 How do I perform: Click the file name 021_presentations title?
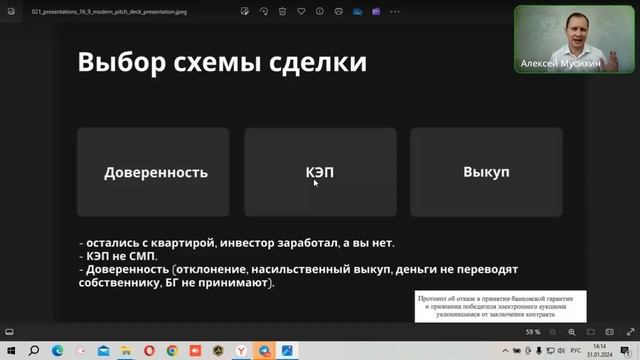tap(109, 12)
